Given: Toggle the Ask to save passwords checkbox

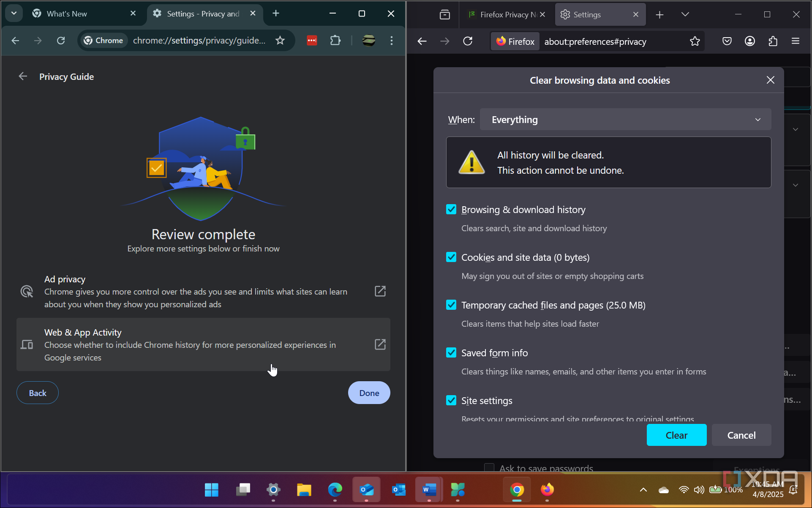Looking at the screenshot, I should click(489, 468).
